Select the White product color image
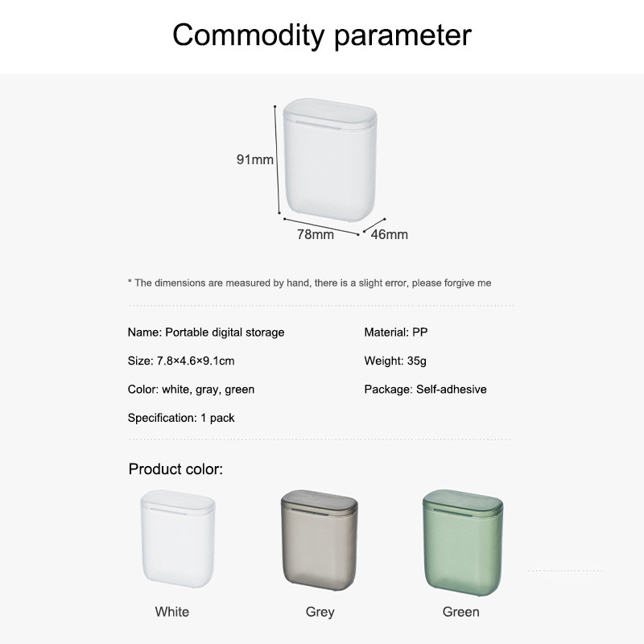644x644 pixels. [x=177, y=539]
